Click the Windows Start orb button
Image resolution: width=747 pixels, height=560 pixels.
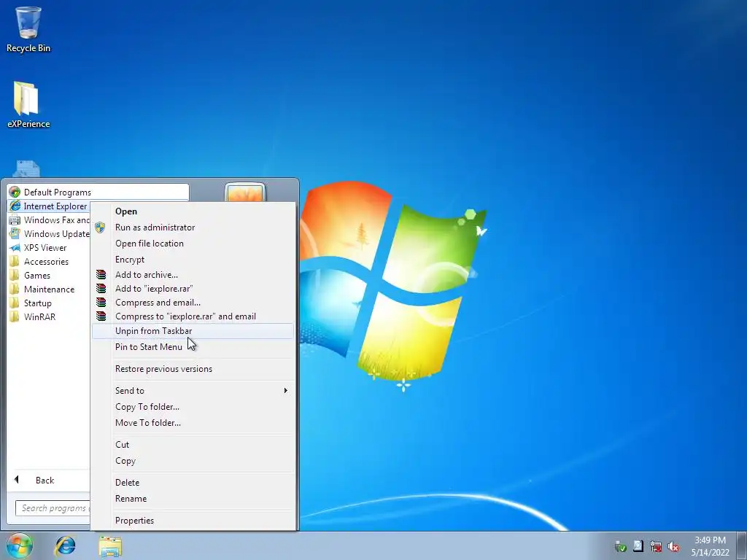19,545
